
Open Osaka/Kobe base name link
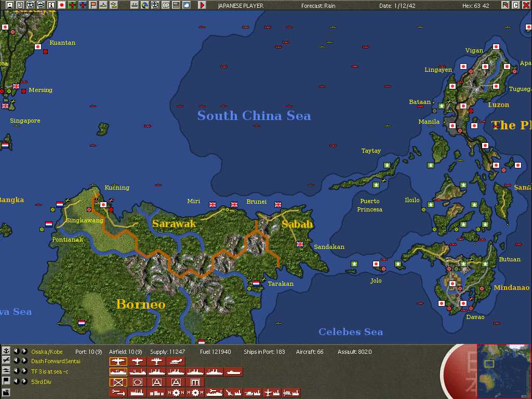tap(47, 352)
